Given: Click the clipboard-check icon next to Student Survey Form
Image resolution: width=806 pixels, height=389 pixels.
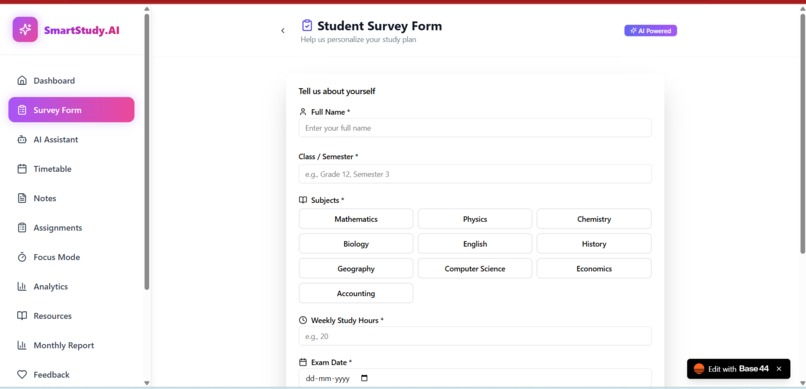Looking at the screenshot, I should [307, 25].
